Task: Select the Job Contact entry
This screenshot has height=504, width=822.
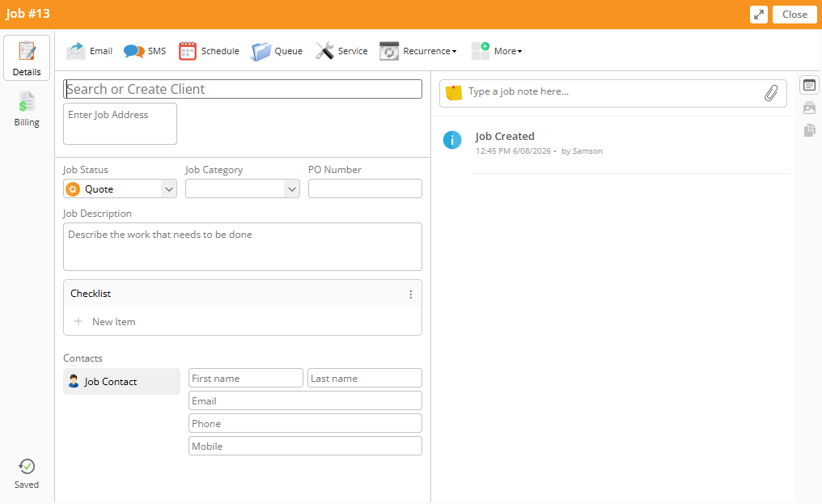Action: click(x=121, y=381)
